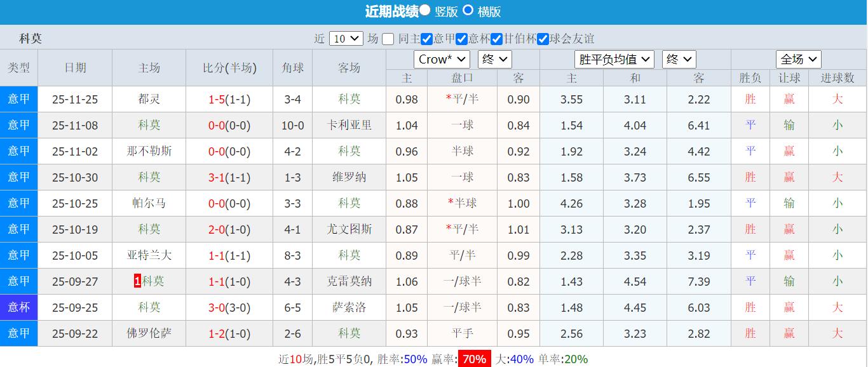Enable the 同主 filter checkbox
This screenshot has height=367, width=868.
(x=388, y=38)
